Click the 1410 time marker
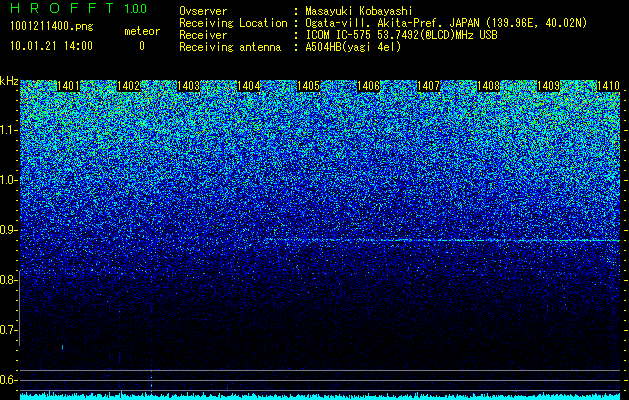Screen dimensions: 629x400 (x=608, y=86)
